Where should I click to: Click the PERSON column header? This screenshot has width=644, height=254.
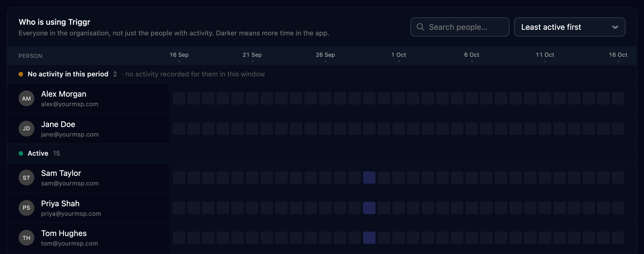(x=30, y=56)
